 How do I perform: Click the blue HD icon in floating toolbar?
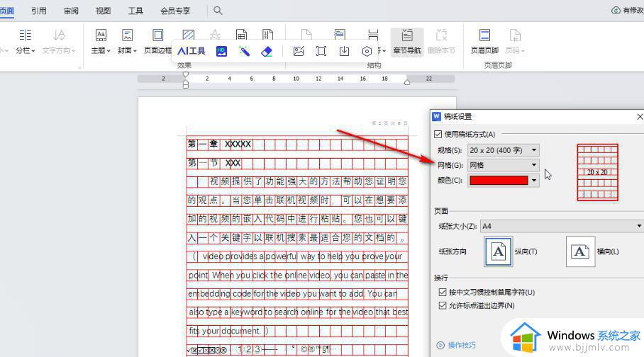(221, 51)
